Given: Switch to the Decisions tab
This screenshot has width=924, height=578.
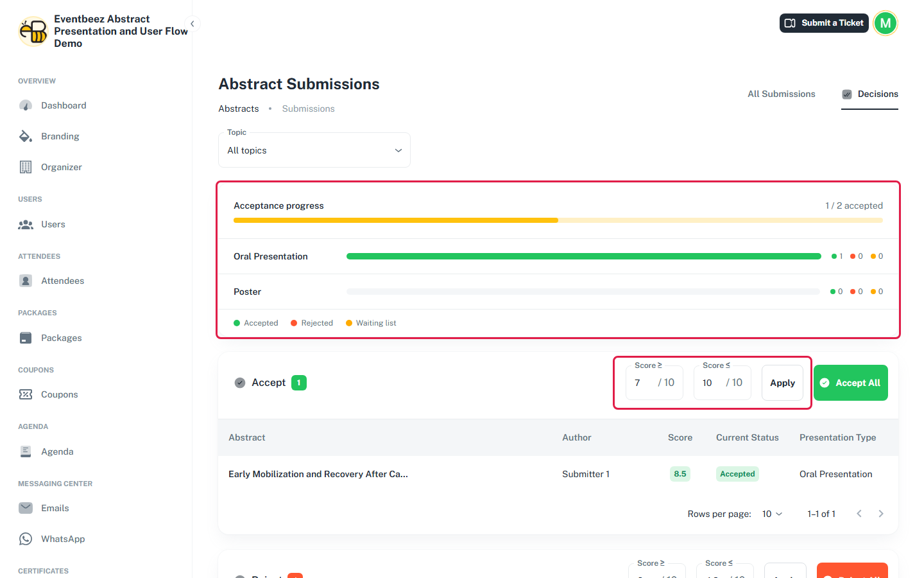Looking at the screenshot, I should [869, 94].
